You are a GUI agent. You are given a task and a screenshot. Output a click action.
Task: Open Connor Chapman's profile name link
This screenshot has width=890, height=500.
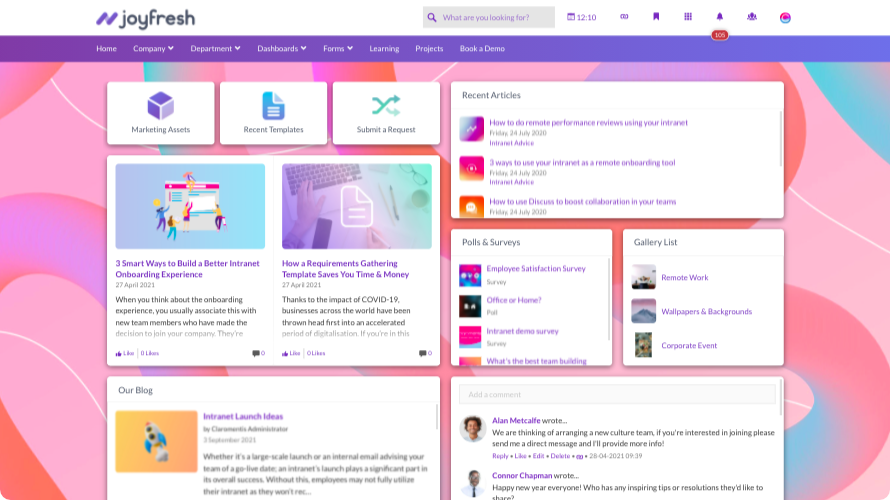point(522,476)
